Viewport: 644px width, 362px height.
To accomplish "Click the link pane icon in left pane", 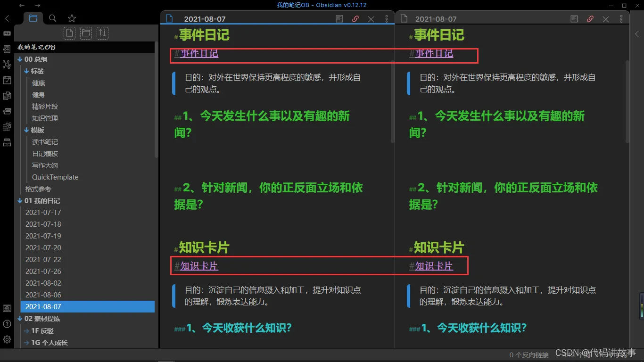I will [355, 19].
